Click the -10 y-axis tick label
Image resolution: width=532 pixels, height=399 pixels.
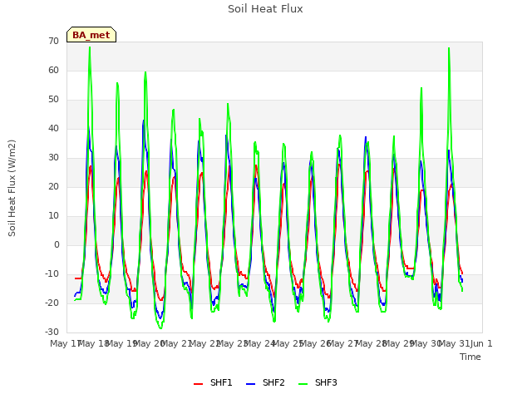(x=52, y=273)
